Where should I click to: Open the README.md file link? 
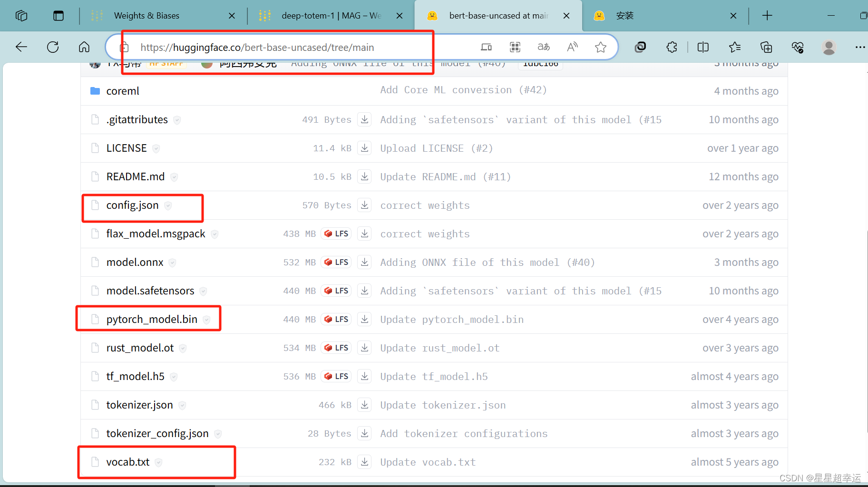click(x=136, y=176)
